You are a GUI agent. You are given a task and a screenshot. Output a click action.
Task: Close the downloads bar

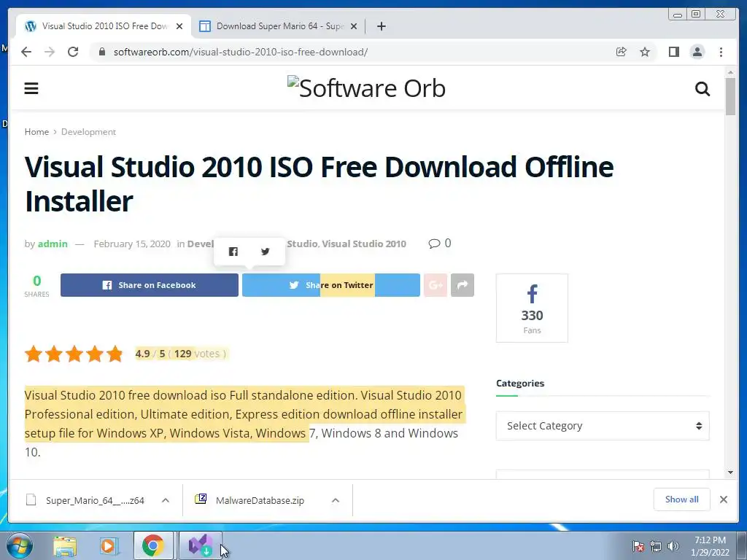(x=723, y=499)
